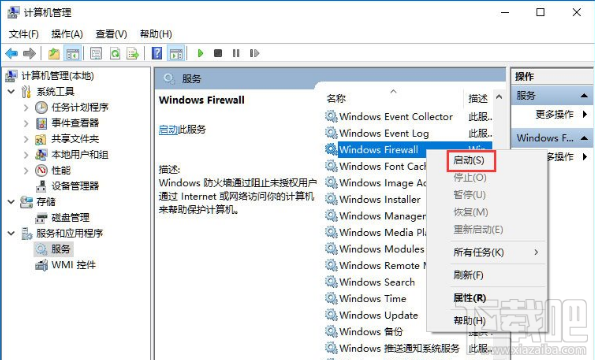This screenshot has width=595, height=360.
Task: Select Windows Installer service
Action: (x=380, y=200)
